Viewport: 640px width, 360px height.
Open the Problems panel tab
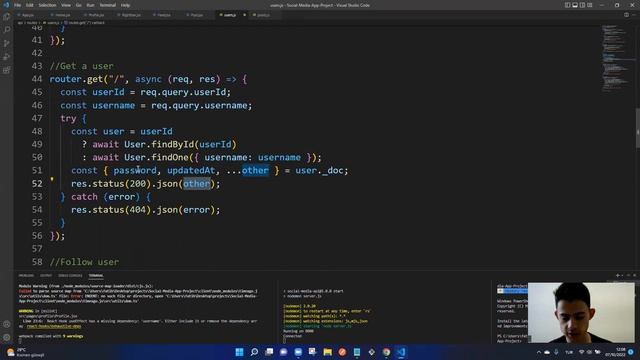[26, 276]
